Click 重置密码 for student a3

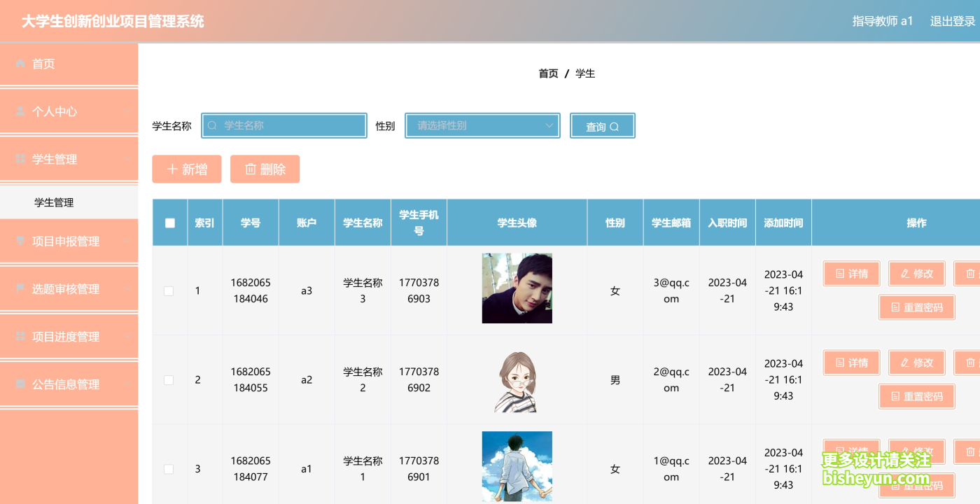point(917,307)
